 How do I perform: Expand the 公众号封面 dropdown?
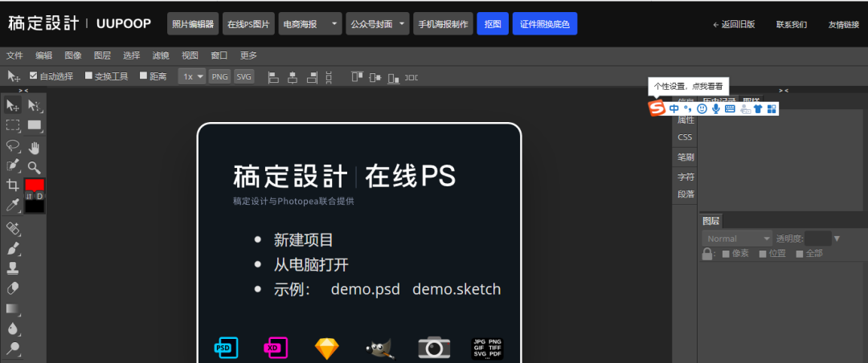401,24
